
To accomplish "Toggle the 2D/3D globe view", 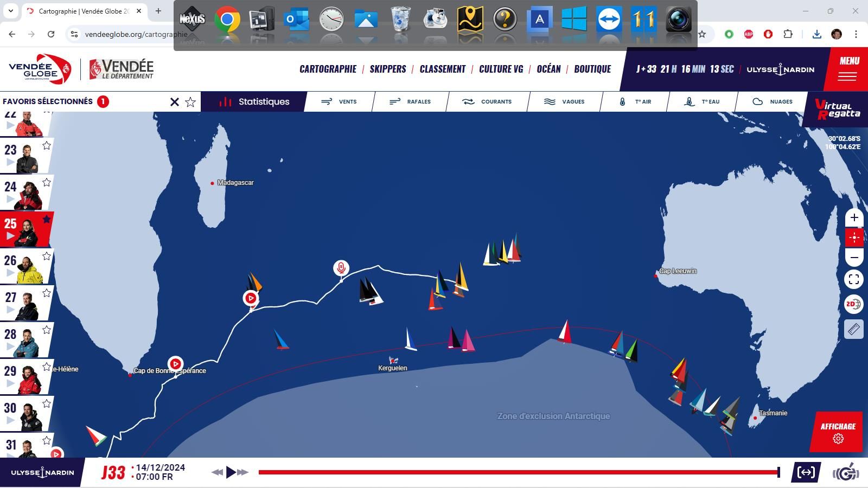I will click(x=854, y=304).
